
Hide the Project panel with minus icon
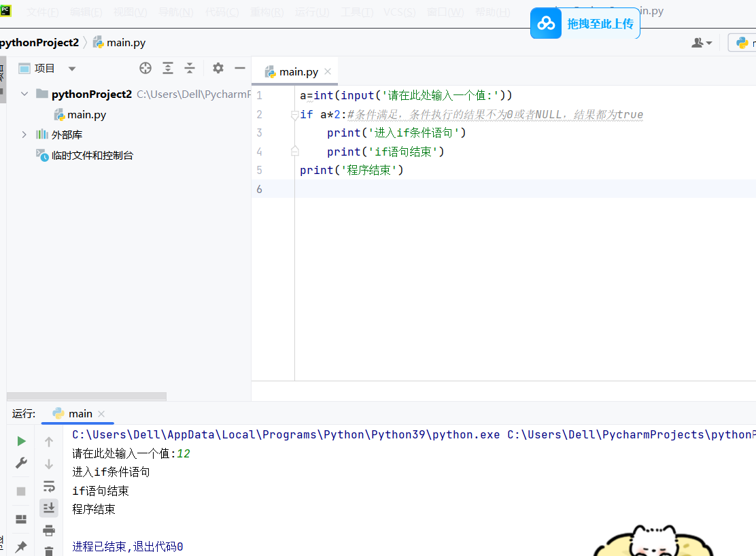(x=239, y=68)
